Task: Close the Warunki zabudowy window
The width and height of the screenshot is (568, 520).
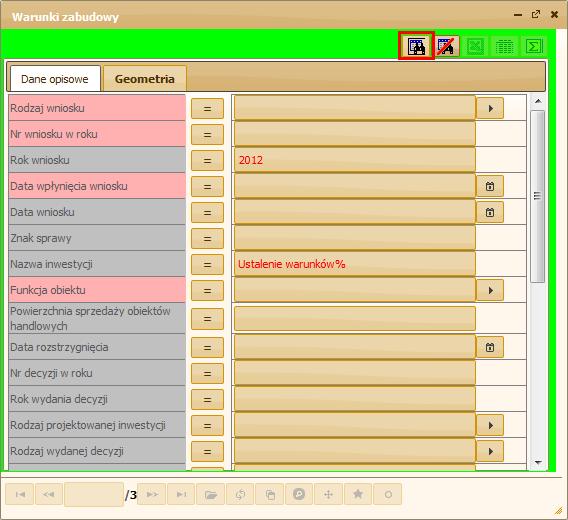Action: 554,14
